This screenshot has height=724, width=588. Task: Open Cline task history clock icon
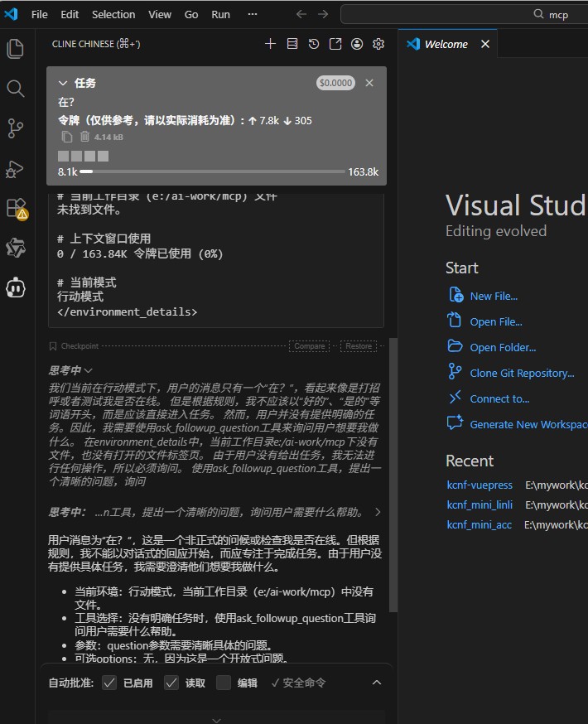point(314,44)
